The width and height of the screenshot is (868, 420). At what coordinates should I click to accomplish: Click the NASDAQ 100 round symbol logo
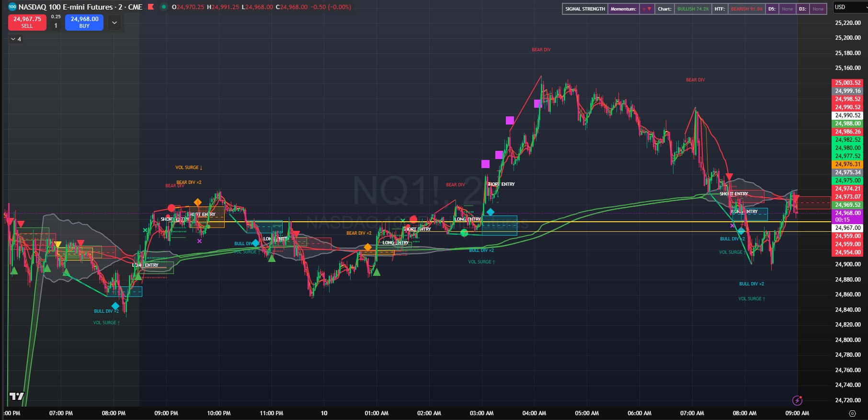tap(12, 7)
